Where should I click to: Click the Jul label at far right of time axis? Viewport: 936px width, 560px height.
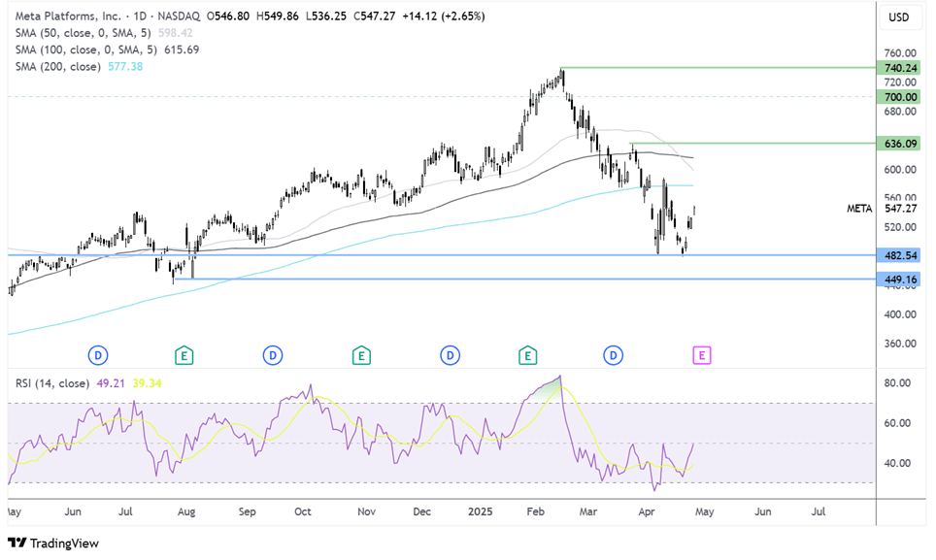[x=819, y=511]
